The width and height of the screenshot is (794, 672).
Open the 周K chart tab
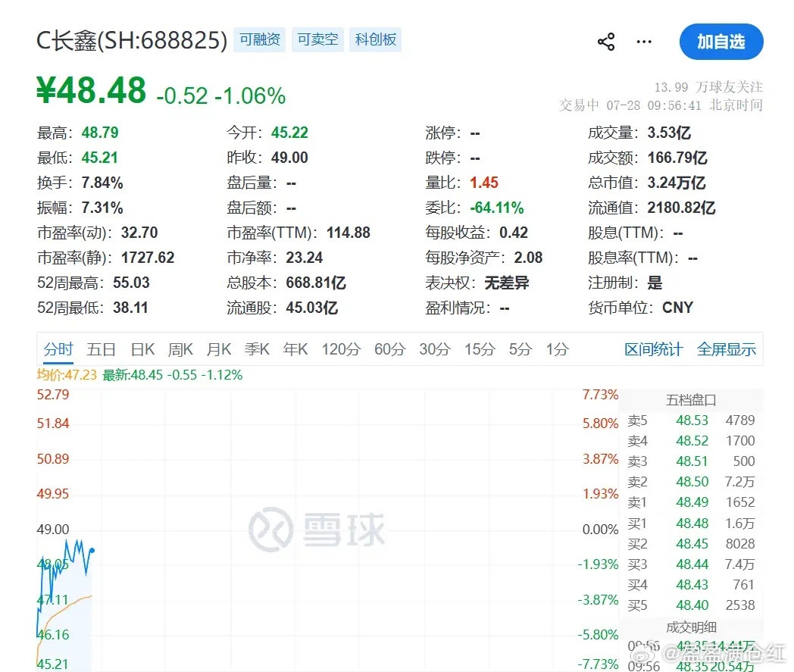tap(180, 349)
